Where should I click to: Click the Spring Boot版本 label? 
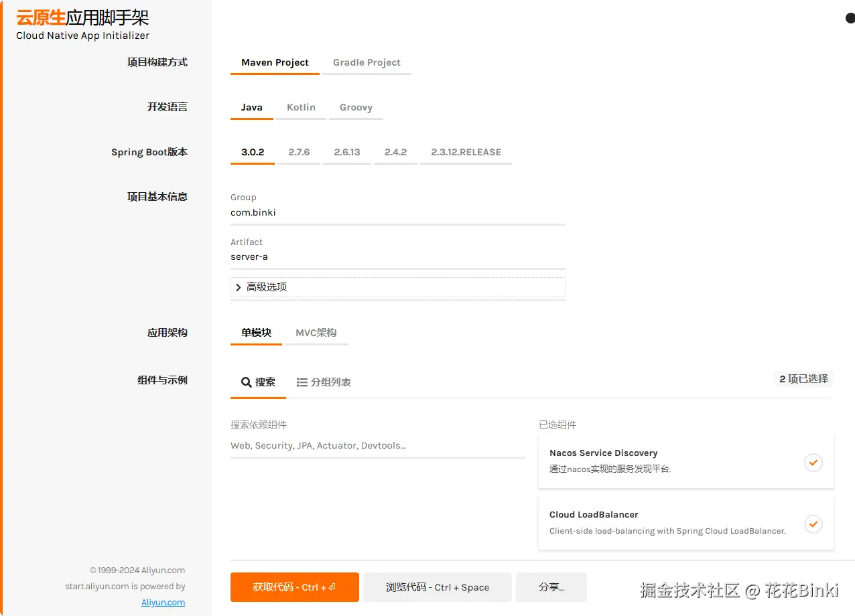[x=149, y=152]
